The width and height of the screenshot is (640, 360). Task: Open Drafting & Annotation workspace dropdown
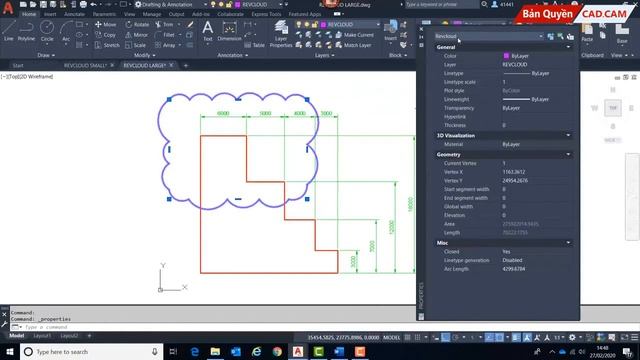[x=171, y=4]
